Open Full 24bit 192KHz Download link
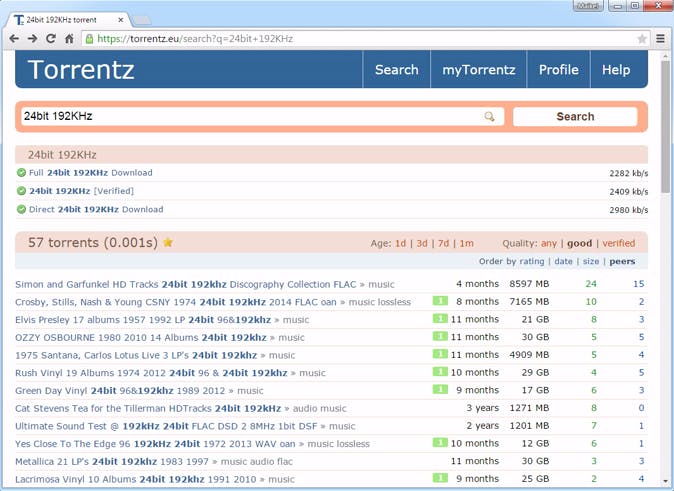674x491 pixels. (90, 173)
